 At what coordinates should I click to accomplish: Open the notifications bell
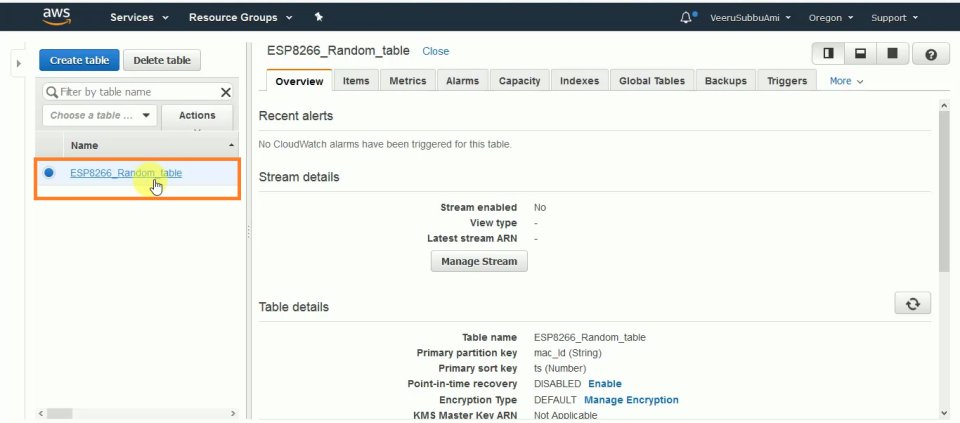pos(686,18)
